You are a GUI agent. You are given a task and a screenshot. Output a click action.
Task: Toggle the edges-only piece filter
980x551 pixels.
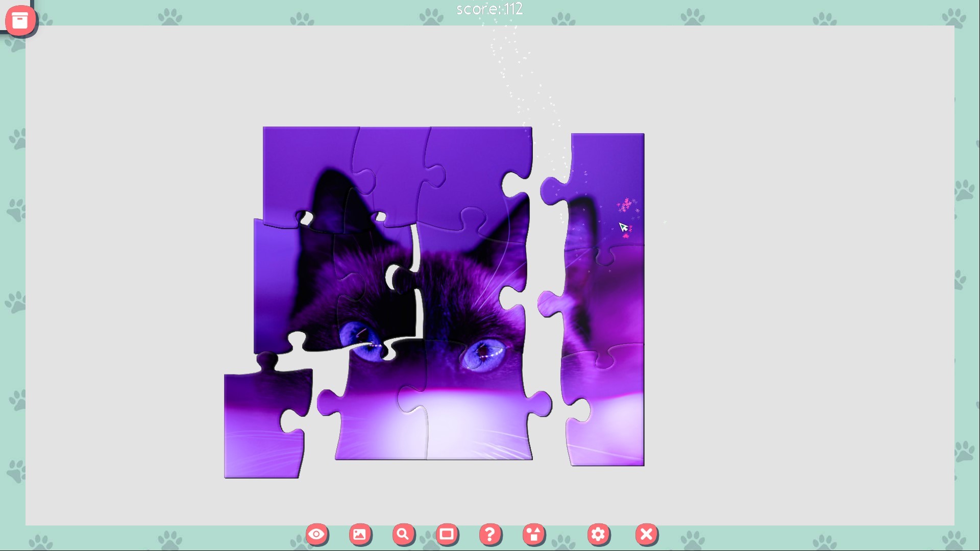tap(447, 534)
